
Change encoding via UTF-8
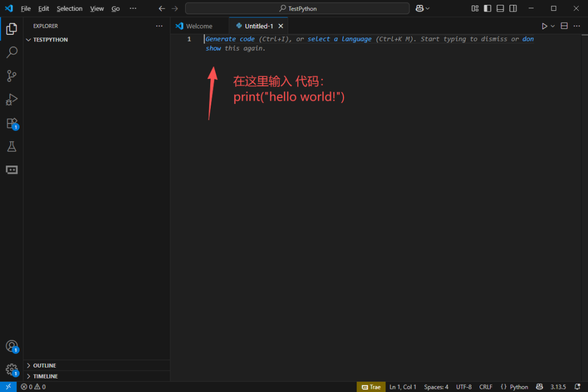coord(464,387)
